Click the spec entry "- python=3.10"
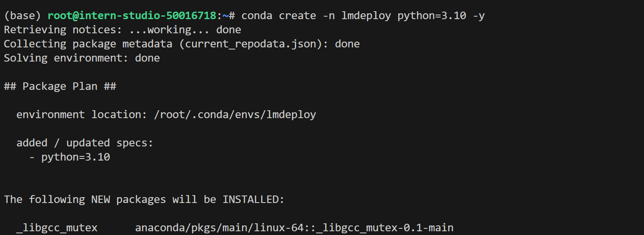The height and width of the screenshot is (235, 644). pyautogui.click(x=70, y=157)
